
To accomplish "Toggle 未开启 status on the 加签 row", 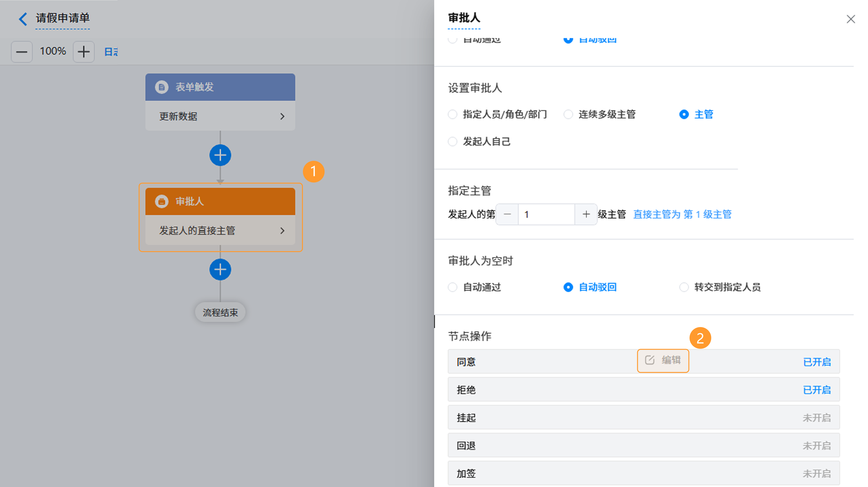I will click(817, 474).
